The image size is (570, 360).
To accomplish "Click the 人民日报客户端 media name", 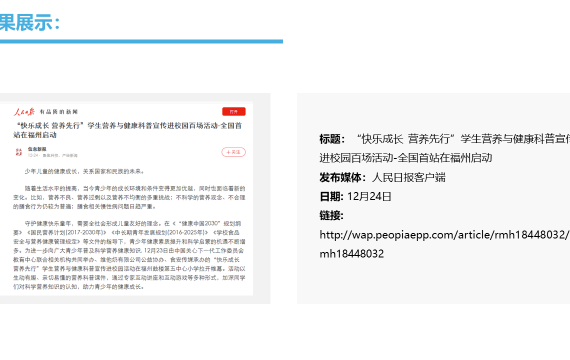I will [409, 177].
